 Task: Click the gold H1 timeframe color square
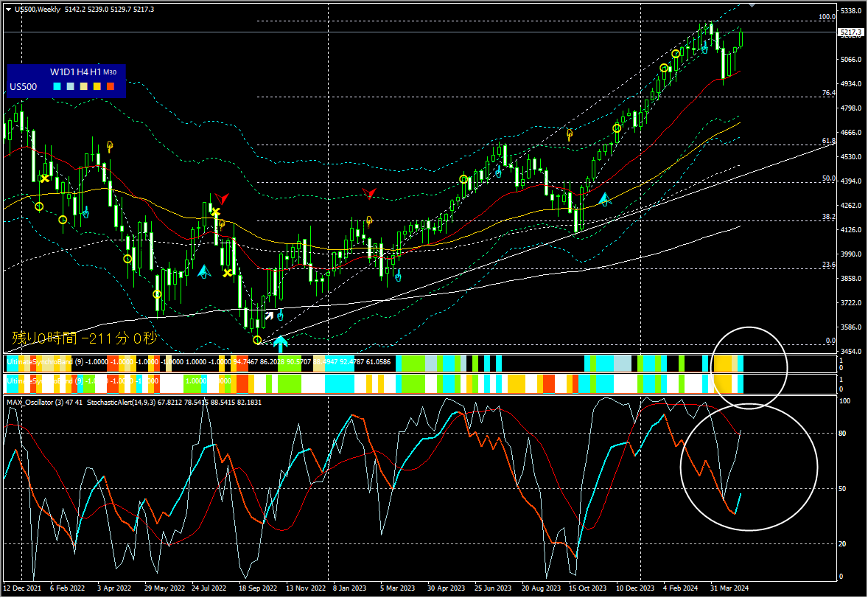(97, 86)
